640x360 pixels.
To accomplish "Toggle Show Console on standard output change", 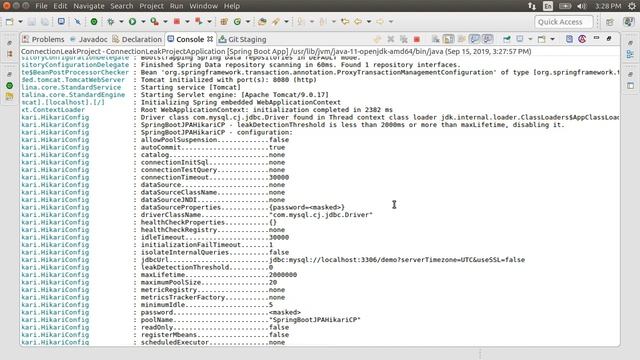I will point(474,39).
